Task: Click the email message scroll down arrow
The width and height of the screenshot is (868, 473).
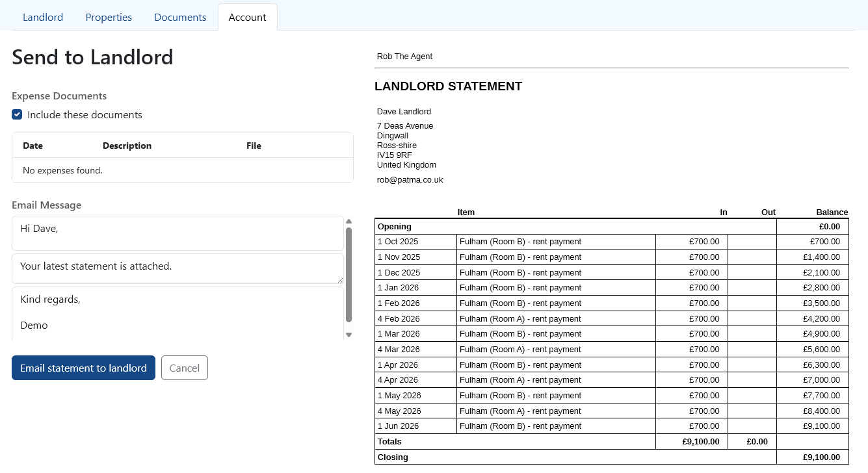Action: (349, 335)
